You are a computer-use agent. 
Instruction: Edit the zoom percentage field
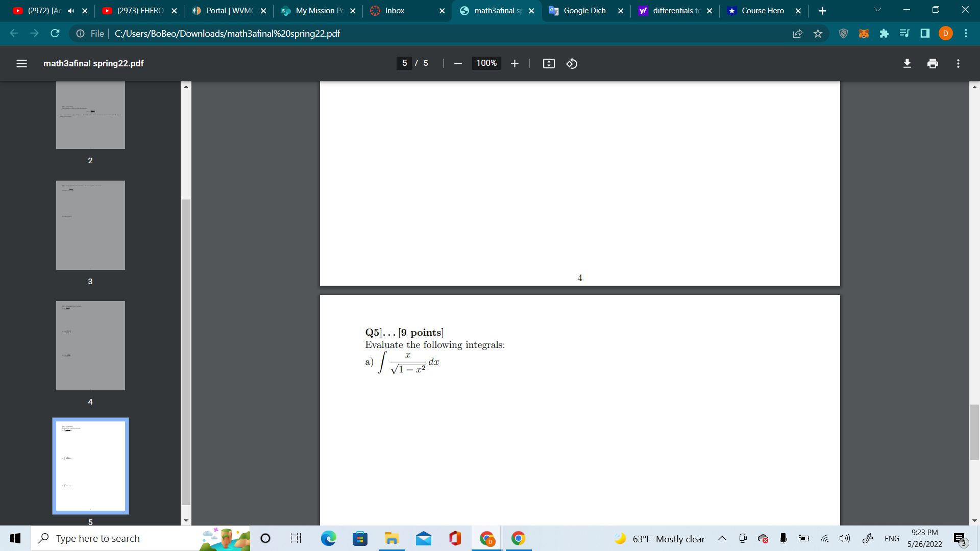click(x=485, y=63)
